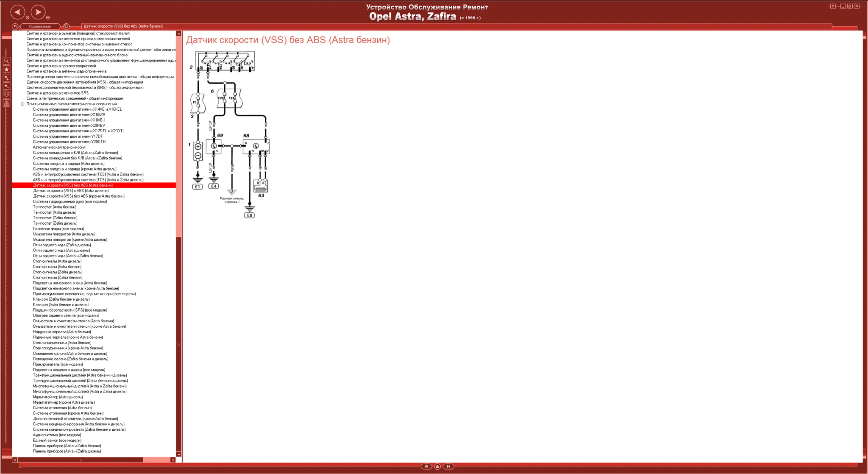Click the remove-favorite star minus icon

click(x=6, y=86)
